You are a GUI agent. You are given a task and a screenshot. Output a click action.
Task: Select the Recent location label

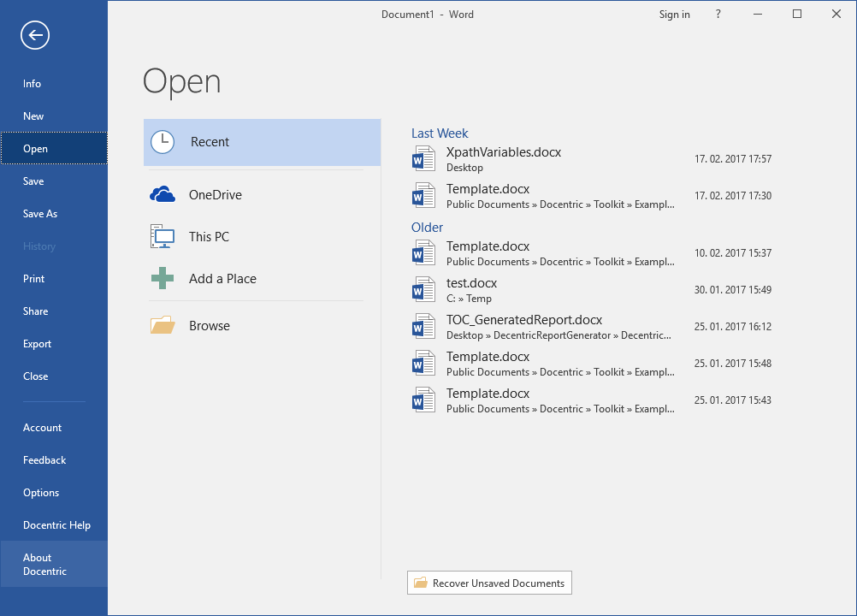point(210,142)
